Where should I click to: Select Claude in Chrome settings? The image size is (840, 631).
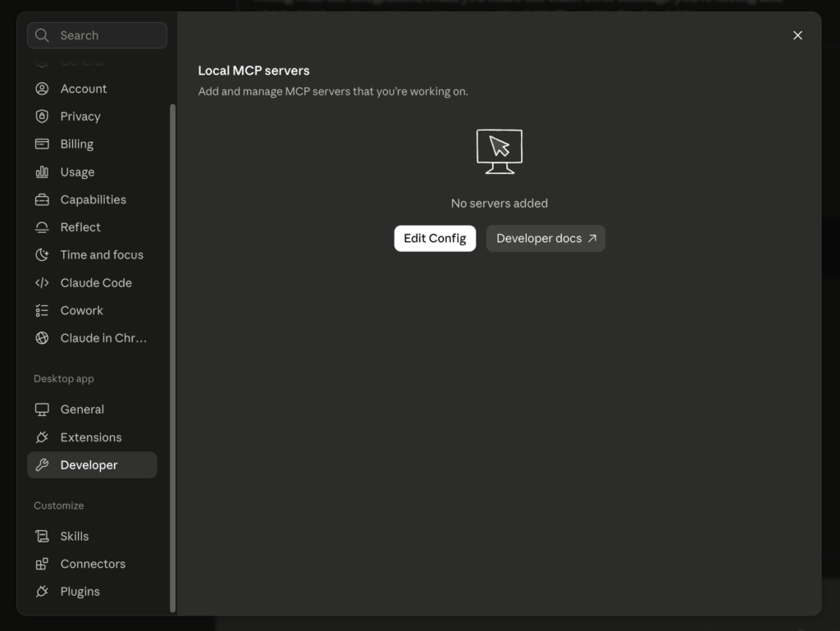92,338
